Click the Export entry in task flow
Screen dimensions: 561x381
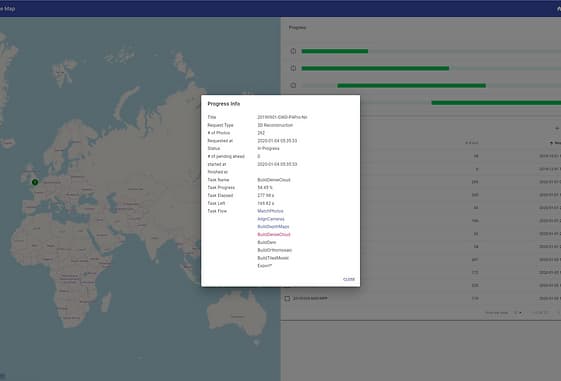coord(265,266)
